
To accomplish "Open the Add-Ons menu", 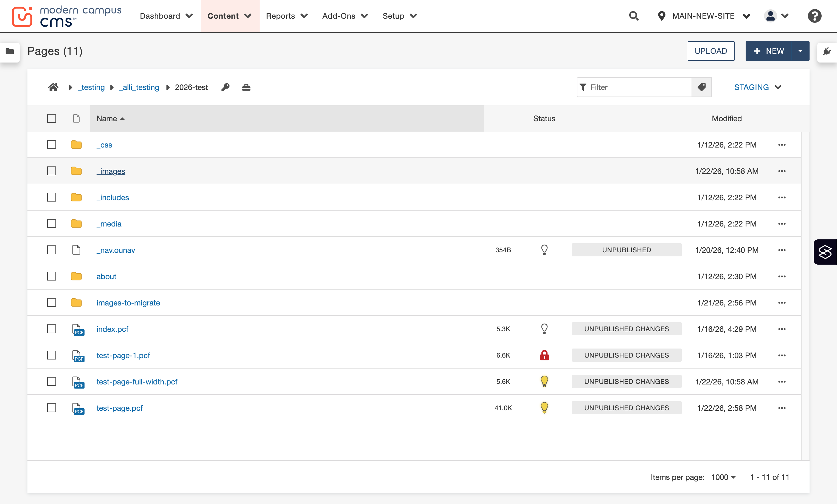I will [x=345, y=16].
